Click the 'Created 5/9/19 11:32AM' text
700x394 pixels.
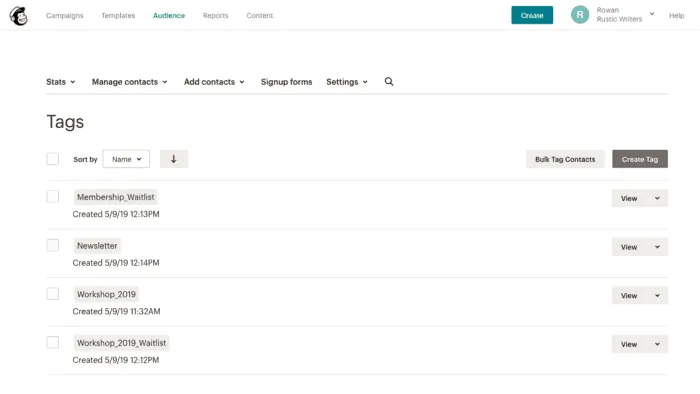click(x=117, y=311)
